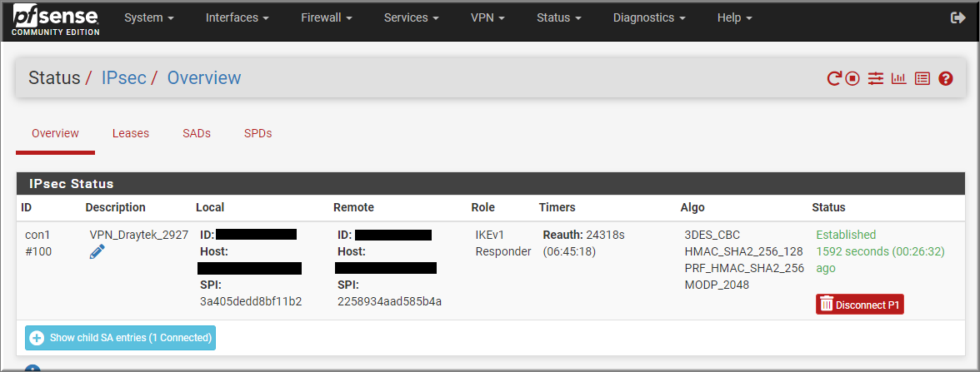Open the VPN dropdown menu

[488, 18]
